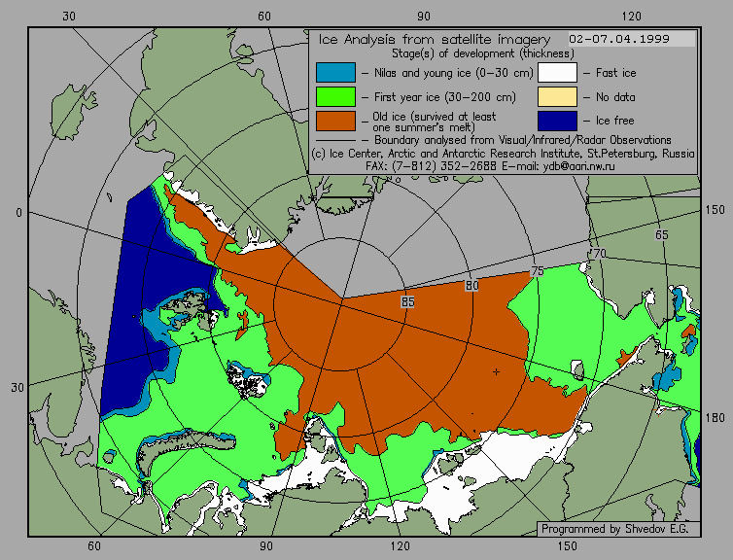The width and height of the screenshot is (733, 560).
Task: Click the 85 latitude label
Action: [407, 302]
